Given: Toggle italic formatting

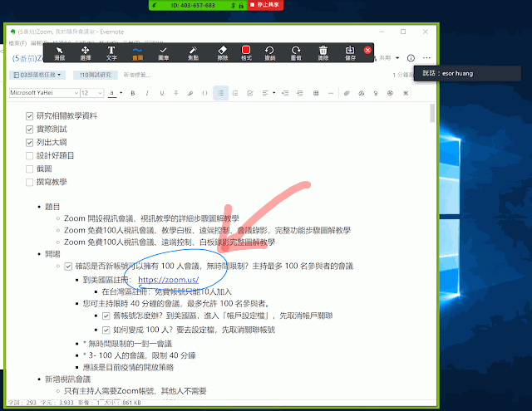Looking at the screenshot, I should pos(147,93).
